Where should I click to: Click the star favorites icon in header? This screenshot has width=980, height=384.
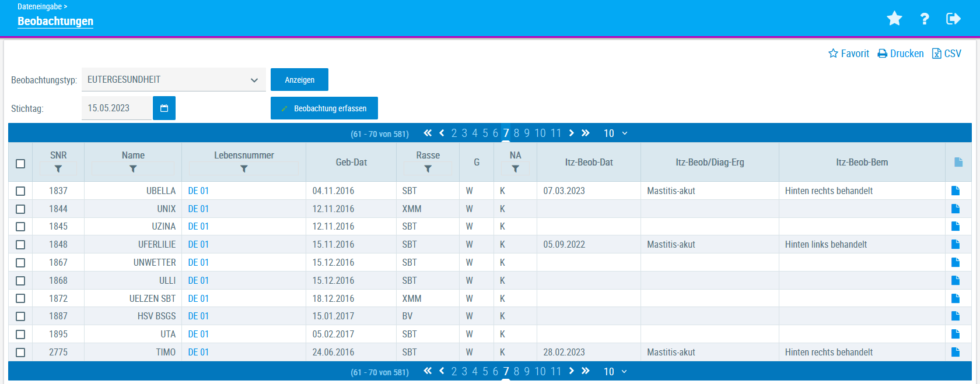pyautogui.click(x=894, y=19)
